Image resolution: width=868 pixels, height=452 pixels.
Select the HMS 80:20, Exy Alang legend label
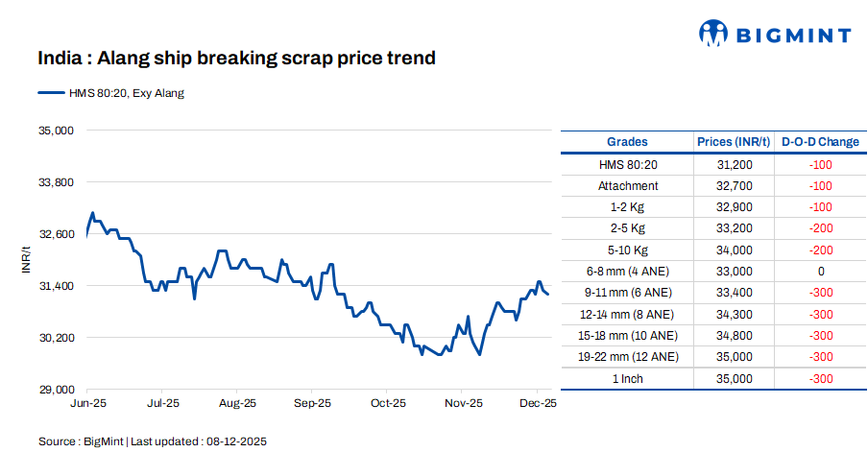(x=125, y=93)
